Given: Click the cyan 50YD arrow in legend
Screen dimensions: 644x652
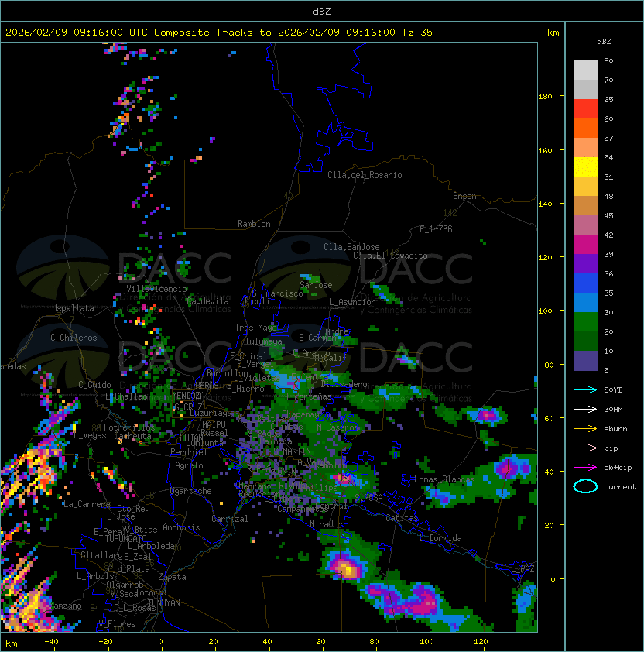Looking at the screenshot, I should pos(585,389).
